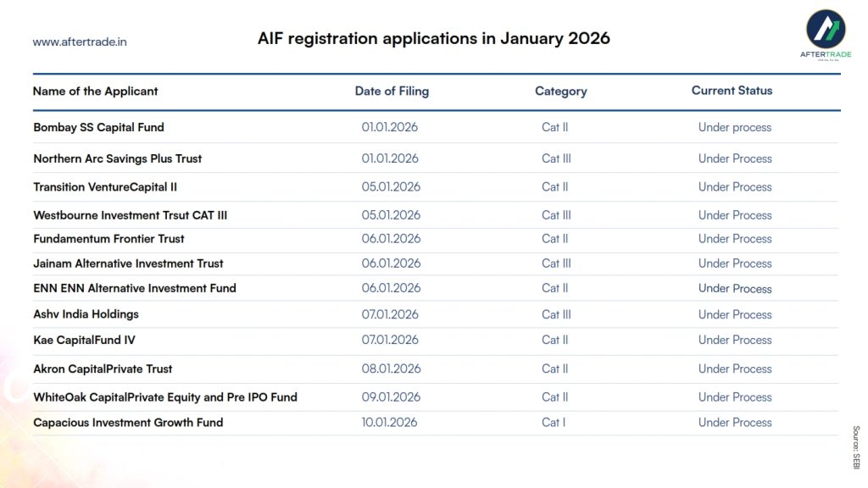868x488 pixels.
Task: Click Westbourne Investment Trsut CAT III name
Action: click(x=130, y=215)
